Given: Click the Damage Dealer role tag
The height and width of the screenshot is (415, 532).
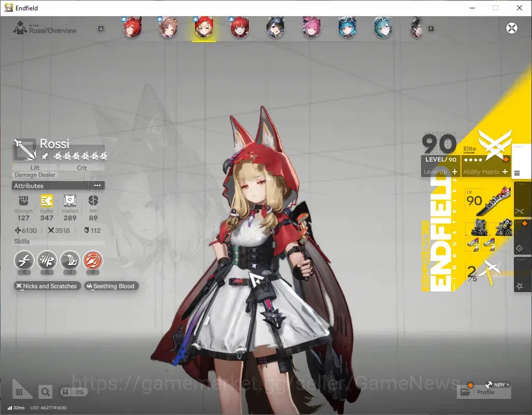Looking at the screenshot, I should [x=35, y=175].
